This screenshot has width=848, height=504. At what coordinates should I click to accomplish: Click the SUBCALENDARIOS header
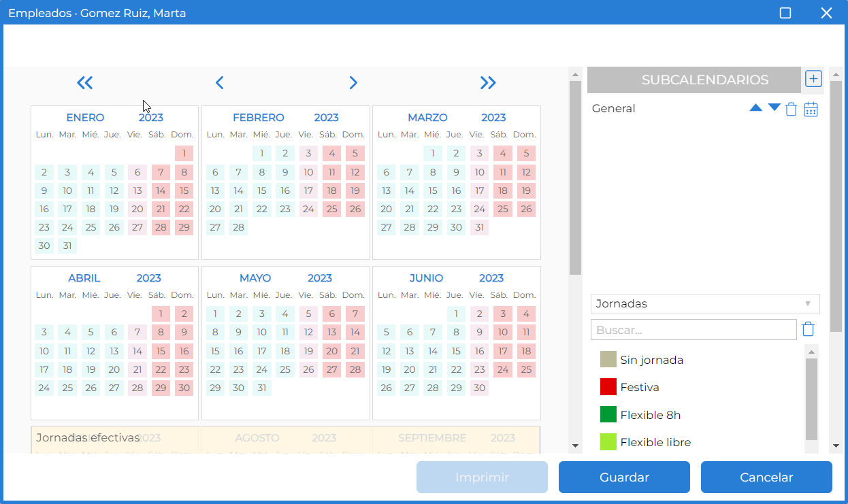click(694, 80)
